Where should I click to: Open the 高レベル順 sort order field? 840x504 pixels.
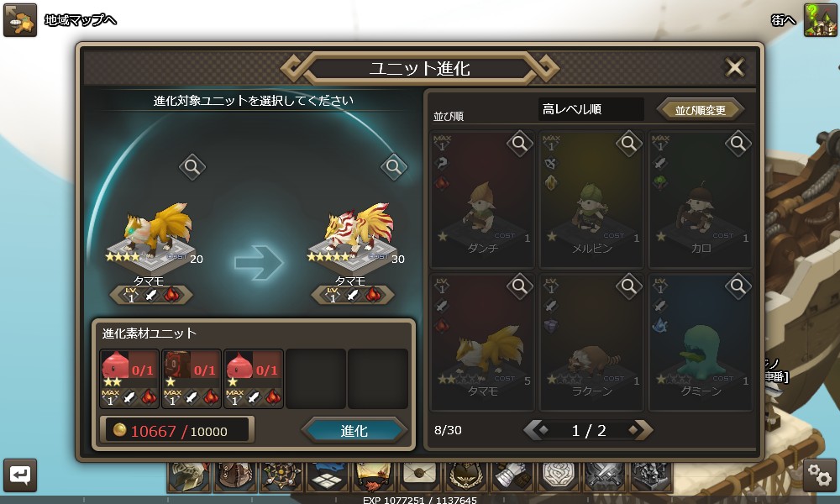pyautogui.click(x=591, y=109)
